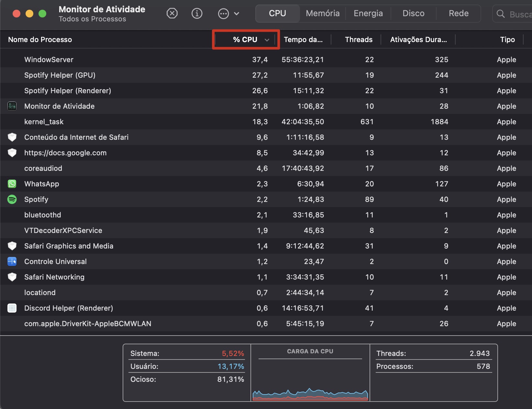Click the Monitor de Atividade process row icon
Viewport: 532px width, 409px height.
(x=12, y=106)
